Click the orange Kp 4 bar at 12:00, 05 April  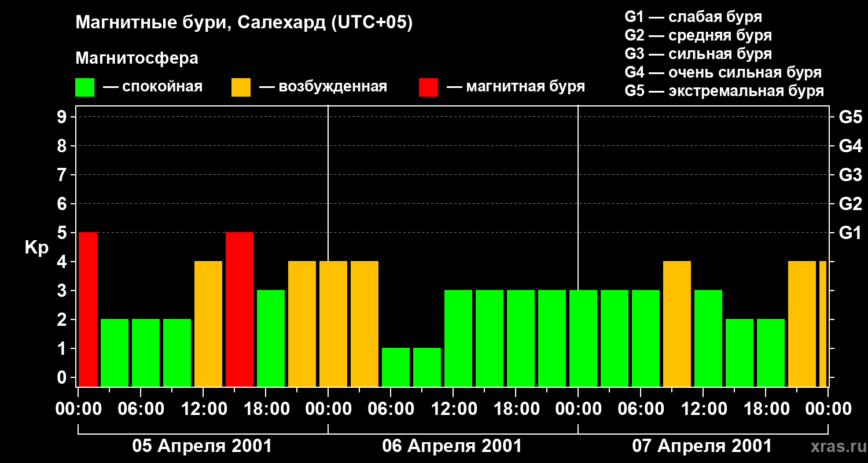point(208,324)
